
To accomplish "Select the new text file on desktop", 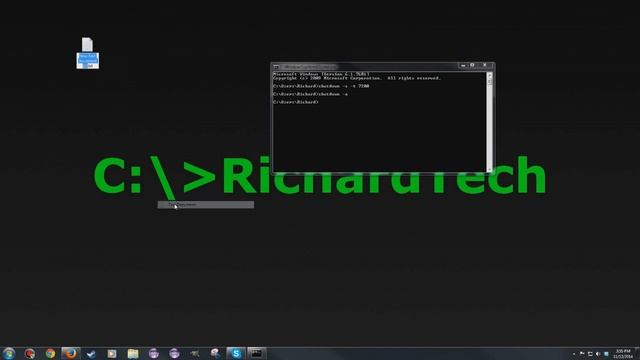I will pos(87,53).
